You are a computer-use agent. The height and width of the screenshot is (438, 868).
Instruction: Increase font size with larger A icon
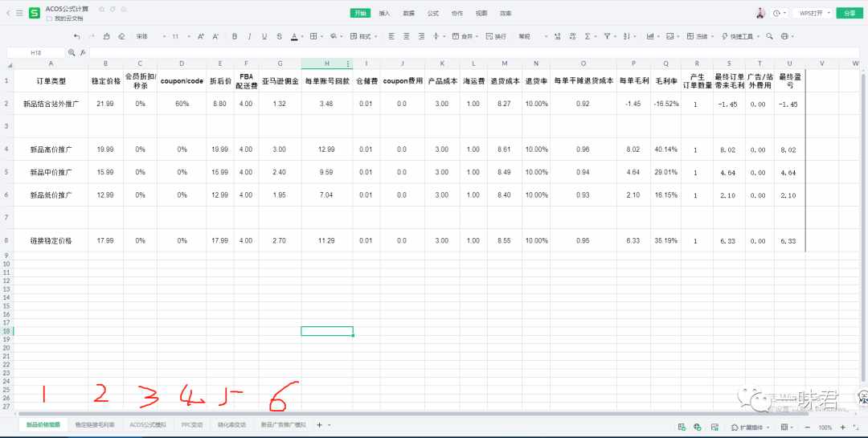(x=201, y=36)
